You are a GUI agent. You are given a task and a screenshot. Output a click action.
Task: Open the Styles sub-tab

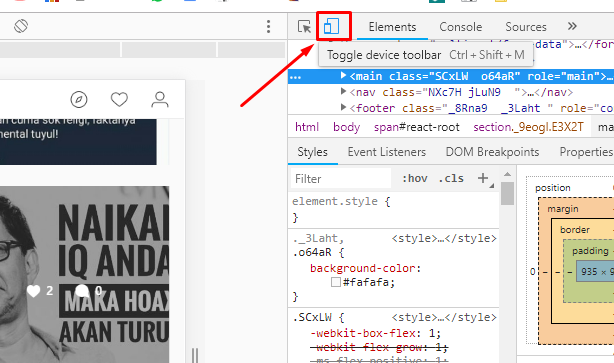click(x=312, y=152)
